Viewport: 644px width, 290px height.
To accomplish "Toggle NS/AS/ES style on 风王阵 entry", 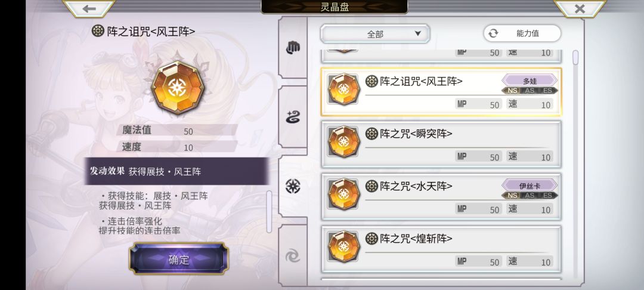I will point(530,91).
